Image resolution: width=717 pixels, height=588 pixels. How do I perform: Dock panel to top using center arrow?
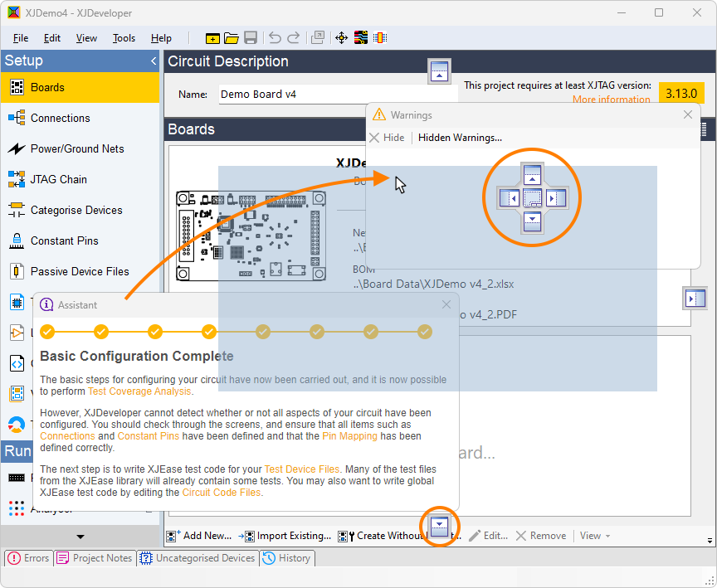(x=533, y=174)
